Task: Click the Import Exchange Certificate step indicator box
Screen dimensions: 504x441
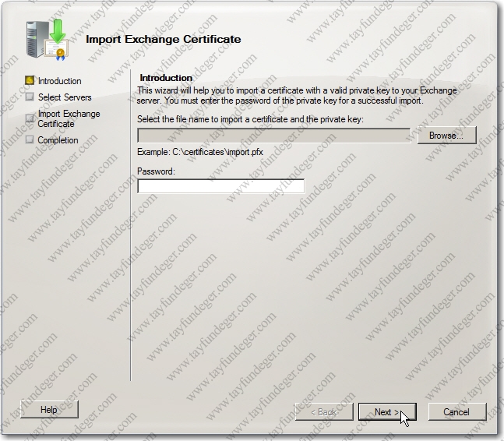Action: click(x=30, y=118)
